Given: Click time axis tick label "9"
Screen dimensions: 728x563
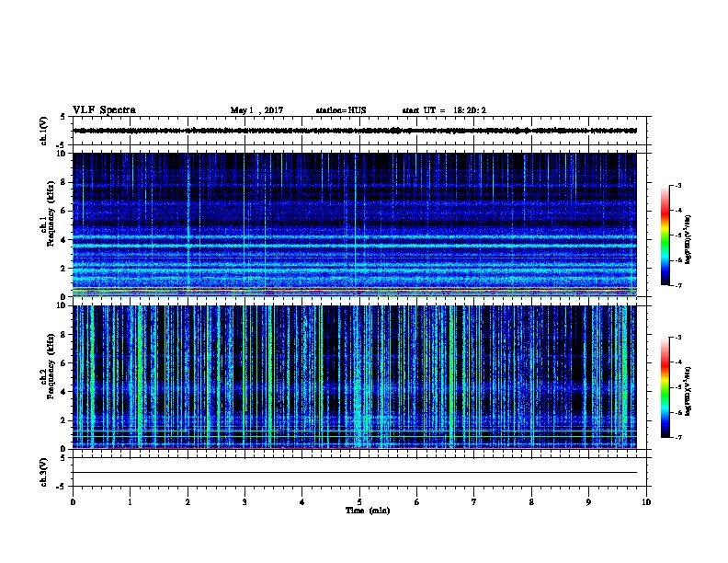Looking at the screenshot, I should click(x=588, y=502).
